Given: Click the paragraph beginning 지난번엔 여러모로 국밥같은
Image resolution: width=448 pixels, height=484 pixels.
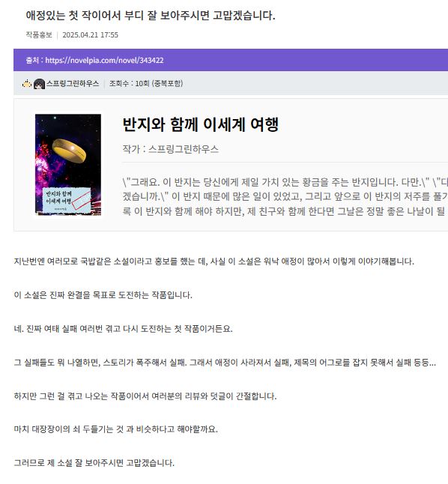Looking at the screenshot, I should tap(214, 261).
